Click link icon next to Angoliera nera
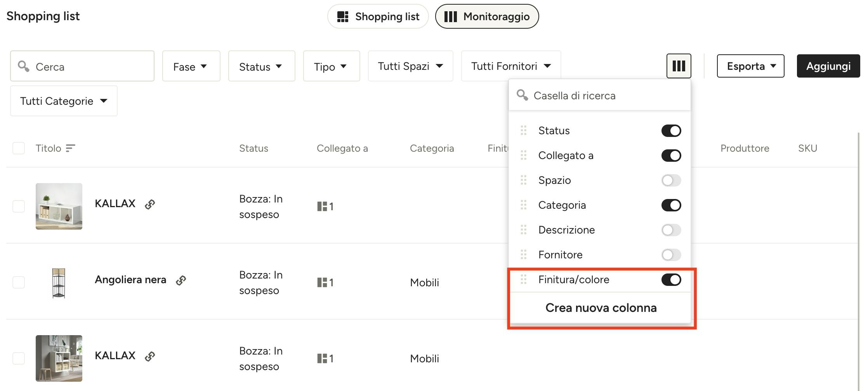The height and width of the screenshot is (391, 868). coord(181,280)
